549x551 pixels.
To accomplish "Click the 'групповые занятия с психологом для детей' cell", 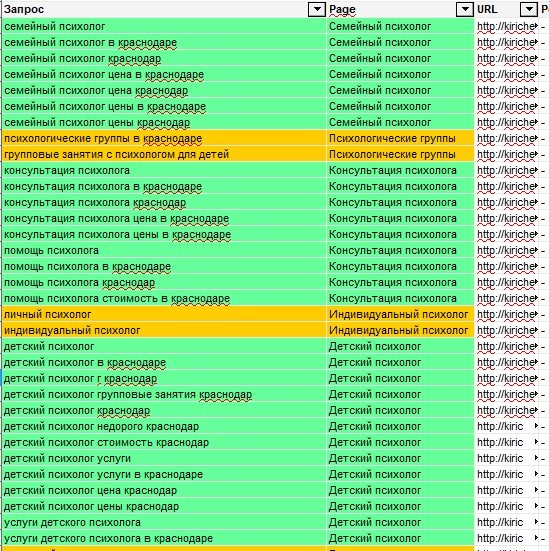I will click(x=164, y=154).
